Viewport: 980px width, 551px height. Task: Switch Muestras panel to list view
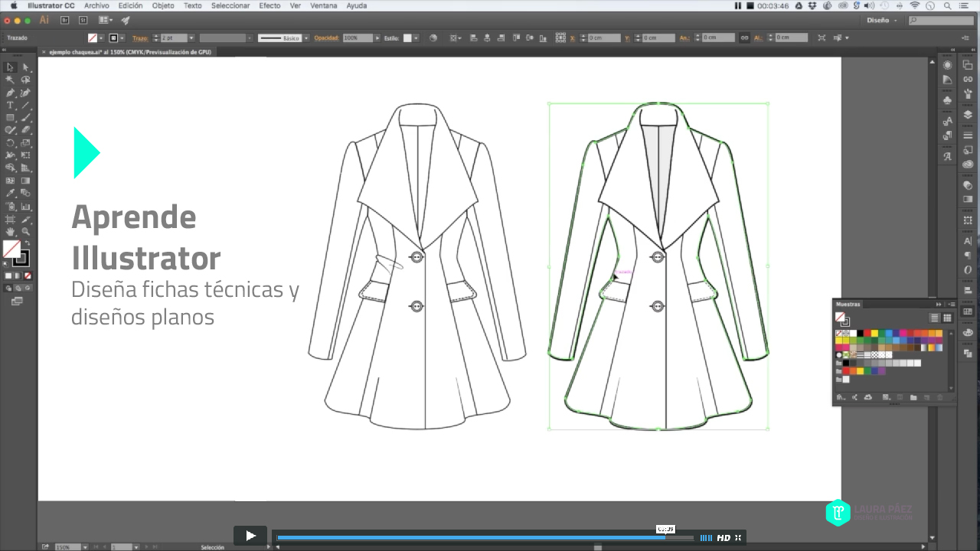[x=934, y=318]
